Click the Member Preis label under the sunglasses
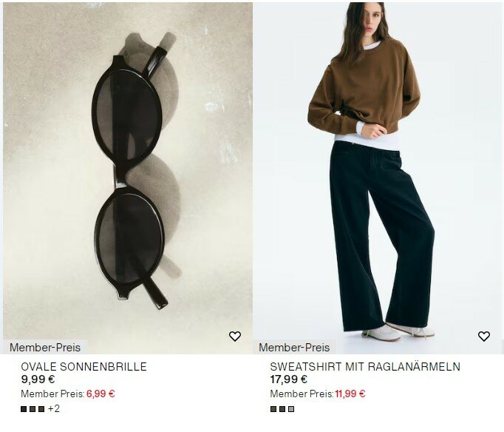504x432 pixels. [52, 394]
